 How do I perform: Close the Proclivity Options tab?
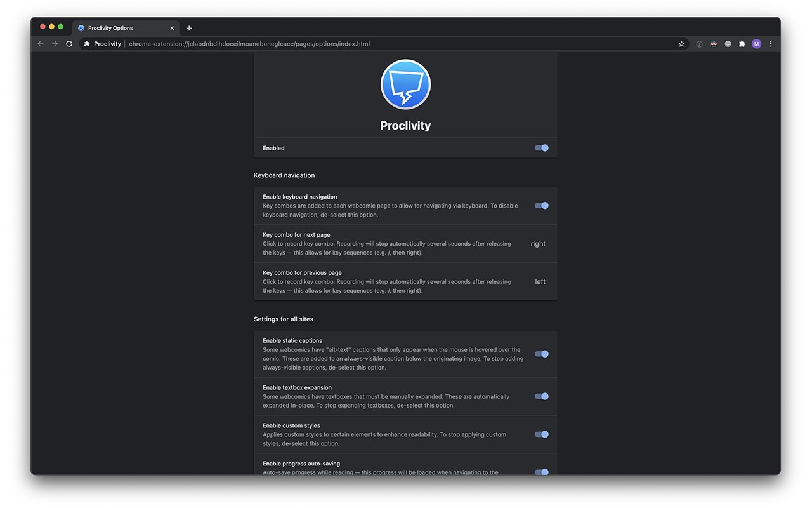[x=172, y=28]
